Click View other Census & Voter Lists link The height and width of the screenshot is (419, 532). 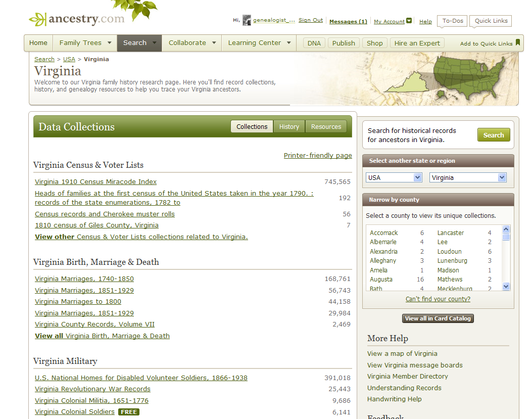(141, 237)
